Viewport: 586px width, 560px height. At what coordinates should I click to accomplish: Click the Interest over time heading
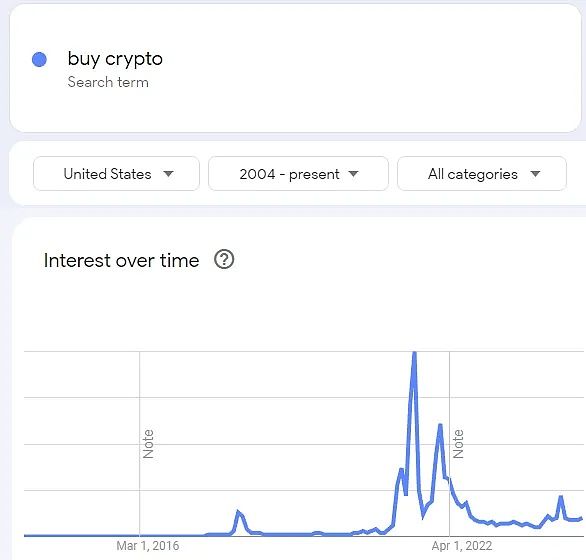point(121,260)
